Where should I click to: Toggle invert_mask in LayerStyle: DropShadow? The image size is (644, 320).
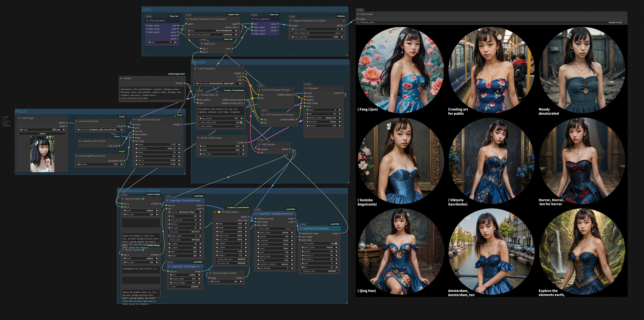320,243
